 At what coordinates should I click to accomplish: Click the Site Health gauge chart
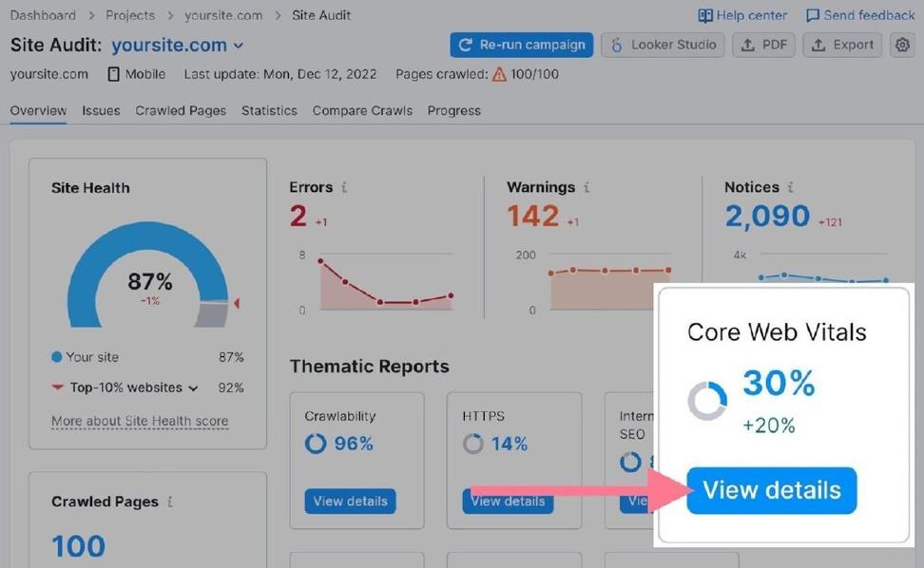click(x=148, y=275)
